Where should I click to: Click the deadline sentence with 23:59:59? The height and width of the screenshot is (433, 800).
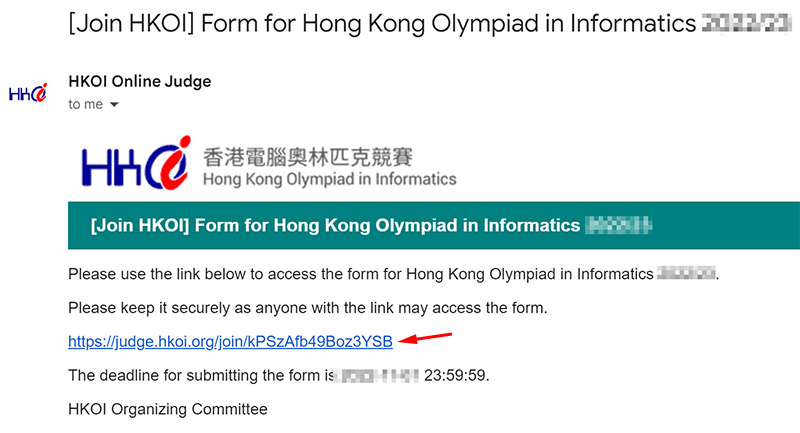tap(279, 375)
